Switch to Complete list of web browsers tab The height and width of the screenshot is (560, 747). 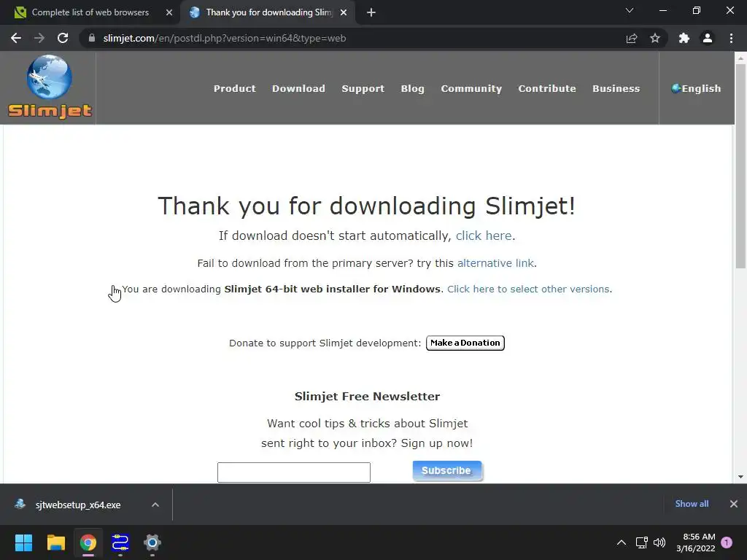point(90,12)
